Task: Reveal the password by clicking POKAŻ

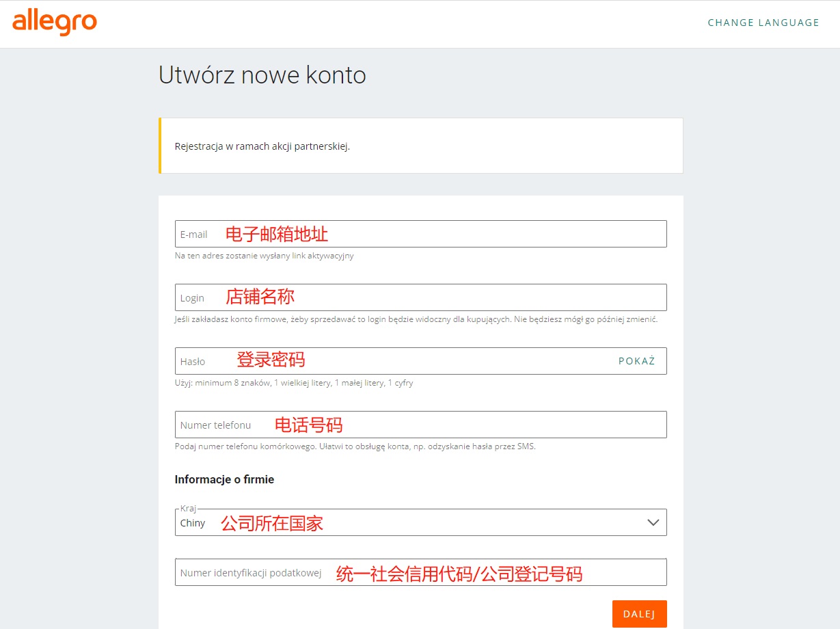Action: point(636,361)
